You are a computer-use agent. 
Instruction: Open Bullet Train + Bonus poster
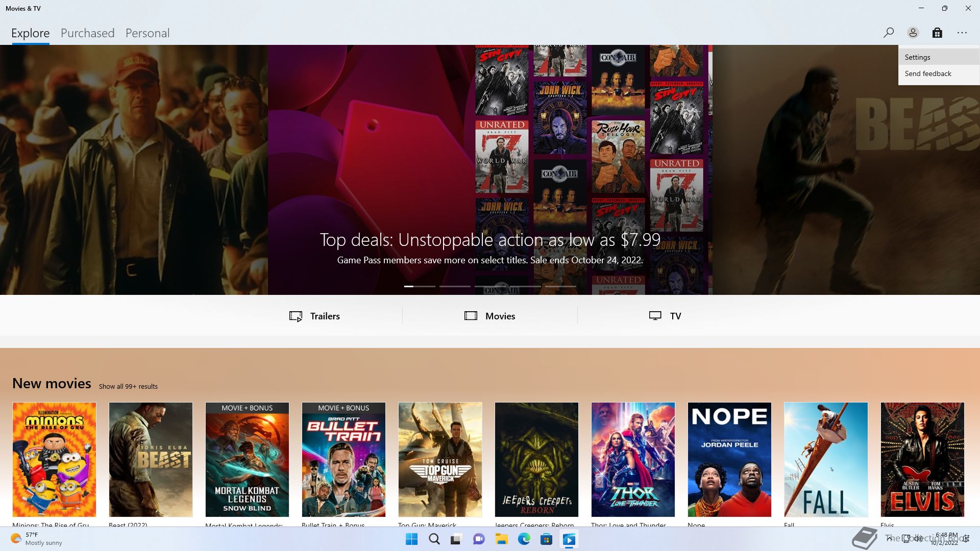[x=344, y=460]
